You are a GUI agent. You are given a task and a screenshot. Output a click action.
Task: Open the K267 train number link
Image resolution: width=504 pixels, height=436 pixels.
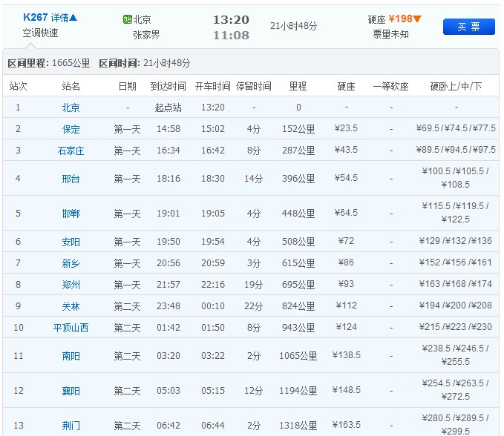click(34, 18)
